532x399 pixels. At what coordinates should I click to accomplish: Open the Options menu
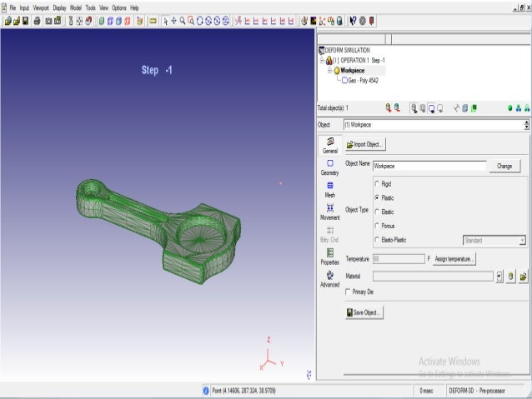(119, 7)
